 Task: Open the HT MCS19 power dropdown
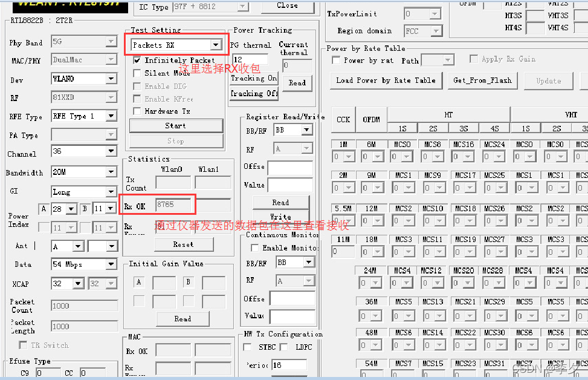pyautogui.click(x=469, y=252)
